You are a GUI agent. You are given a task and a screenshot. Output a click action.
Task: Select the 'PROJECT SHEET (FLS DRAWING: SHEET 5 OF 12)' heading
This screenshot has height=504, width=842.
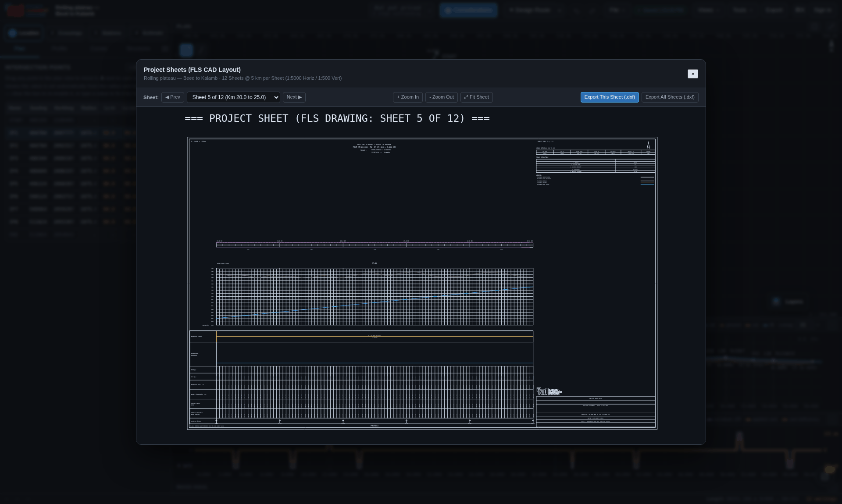click(x=337, y=119)
